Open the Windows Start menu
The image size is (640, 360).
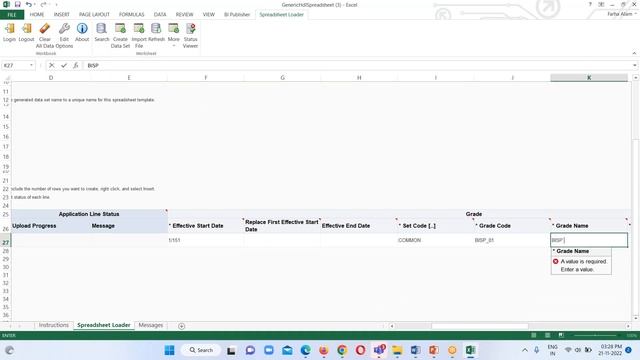pos(169,350)
